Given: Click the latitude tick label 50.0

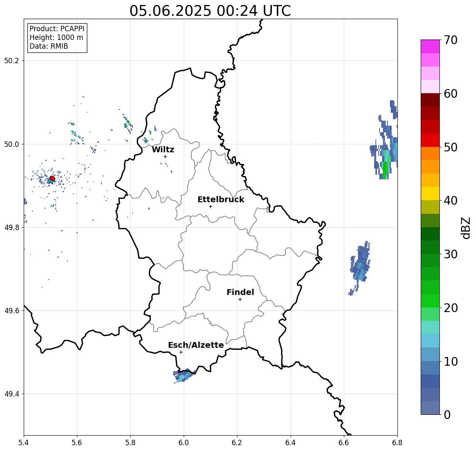Looking at the screenshot, I should [12, 144].
